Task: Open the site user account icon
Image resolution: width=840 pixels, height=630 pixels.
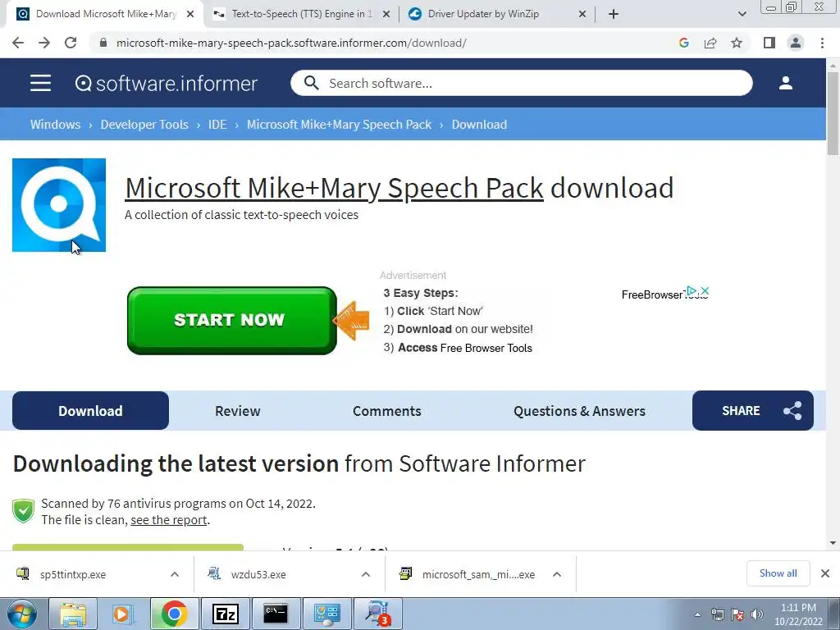Action: 785,83
